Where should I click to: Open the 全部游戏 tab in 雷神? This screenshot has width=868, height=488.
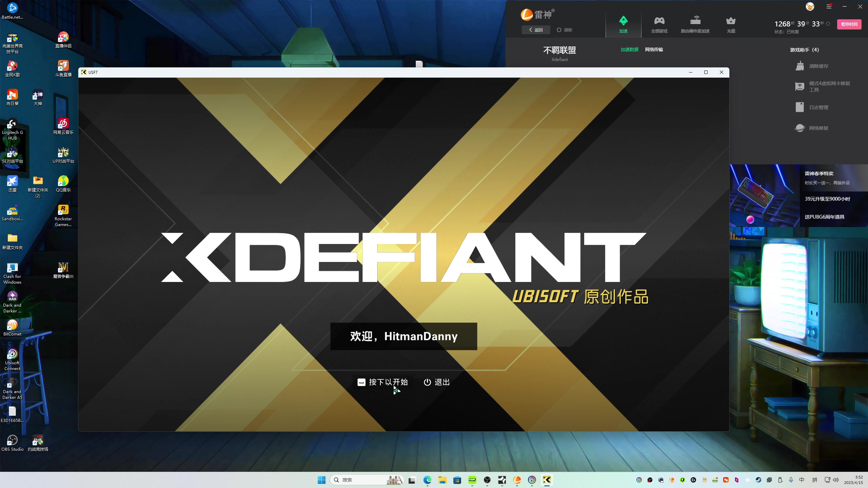pos(659,24)
